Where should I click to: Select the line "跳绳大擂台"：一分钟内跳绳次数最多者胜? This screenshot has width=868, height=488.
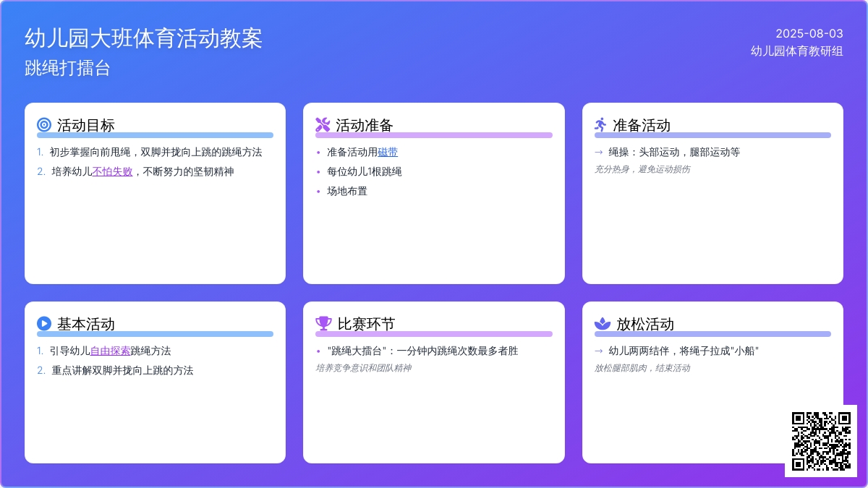point(422,351)
